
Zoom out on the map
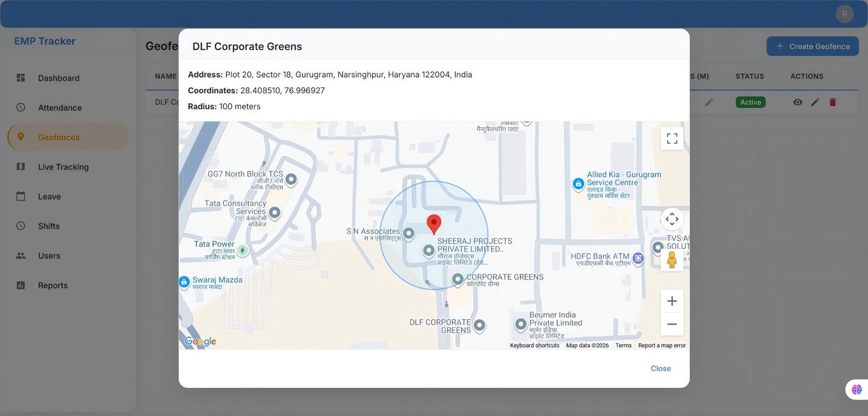coord(672,324)
